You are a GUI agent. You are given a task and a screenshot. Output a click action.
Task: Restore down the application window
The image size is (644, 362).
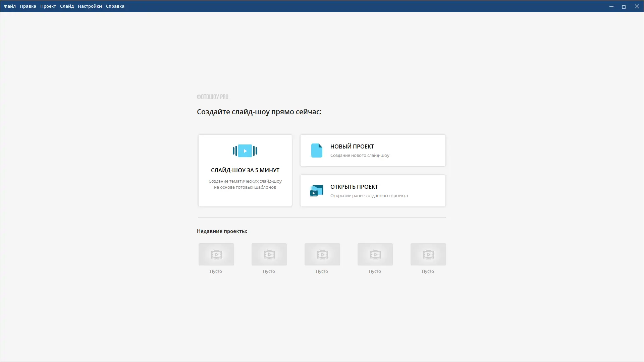click(624, 6)
